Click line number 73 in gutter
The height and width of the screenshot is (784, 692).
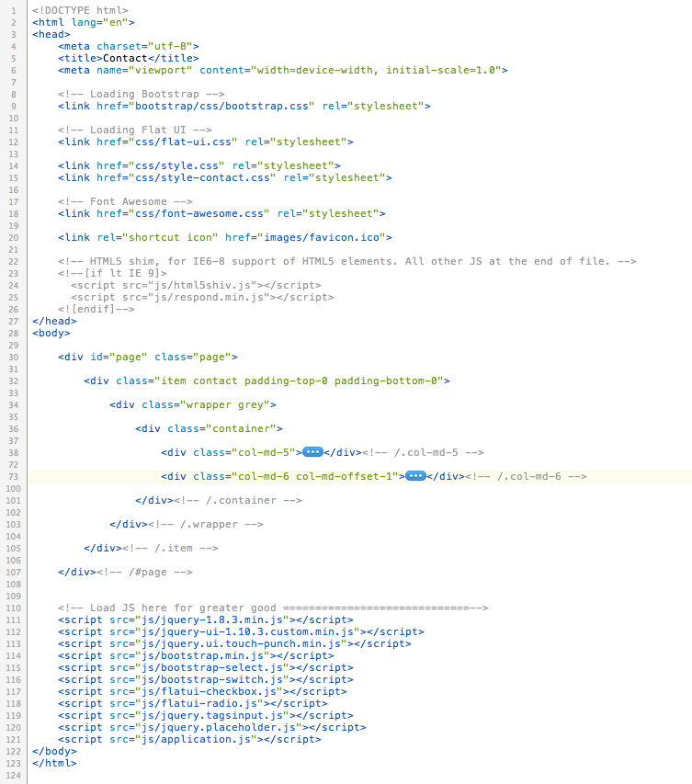(x=14, y=477)
